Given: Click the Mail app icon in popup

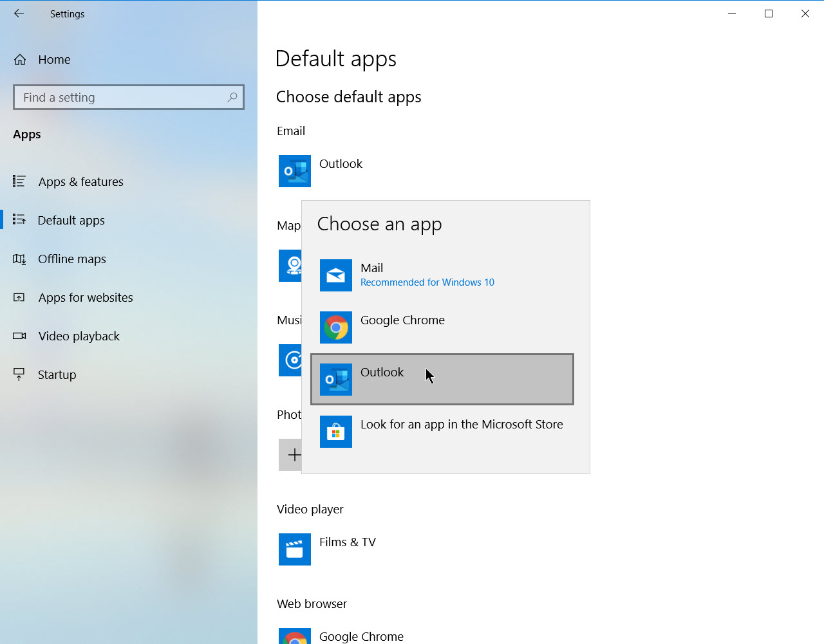Looking at the screenshot, I should (335, 275).
